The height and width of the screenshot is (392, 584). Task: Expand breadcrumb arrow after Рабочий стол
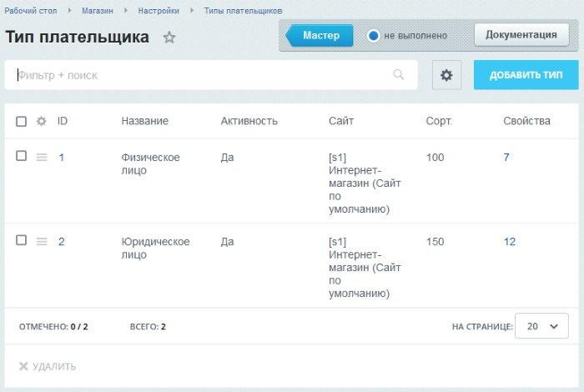coord(69,10)
